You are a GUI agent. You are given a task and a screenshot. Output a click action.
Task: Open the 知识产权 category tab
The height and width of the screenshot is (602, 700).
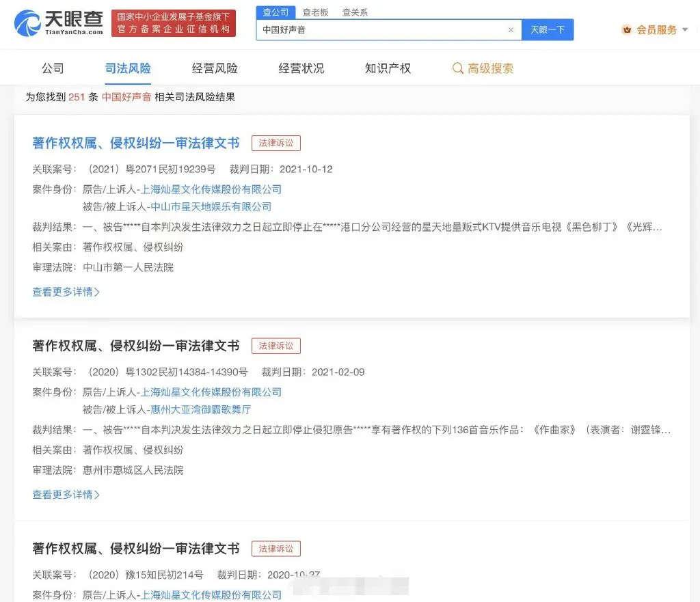[x=388, y=68]
